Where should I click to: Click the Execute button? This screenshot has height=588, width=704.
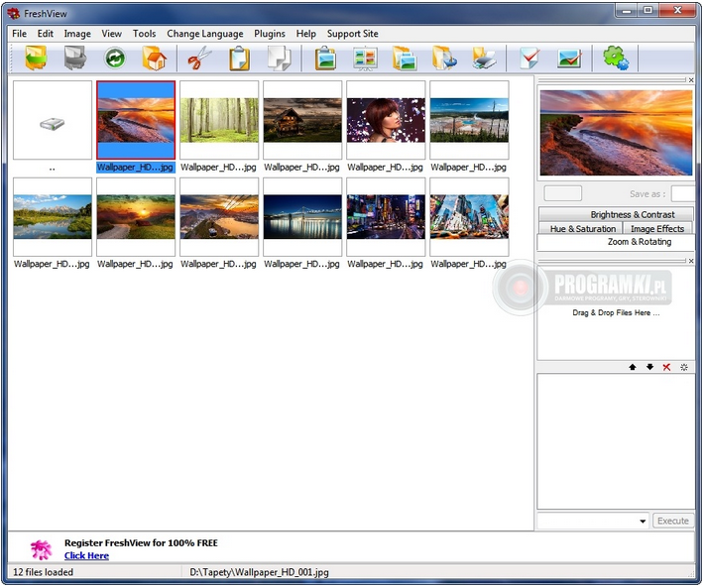(x=673, y=521)
